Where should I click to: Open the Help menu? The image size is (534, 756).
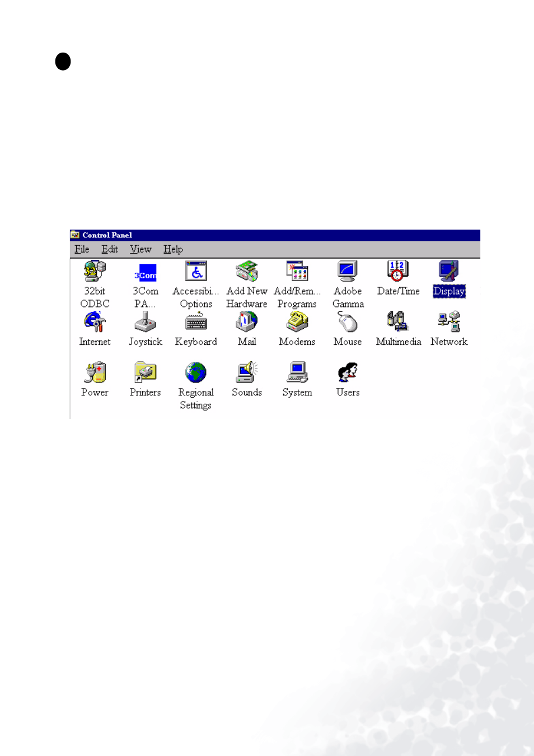click(x=173, y=249)
